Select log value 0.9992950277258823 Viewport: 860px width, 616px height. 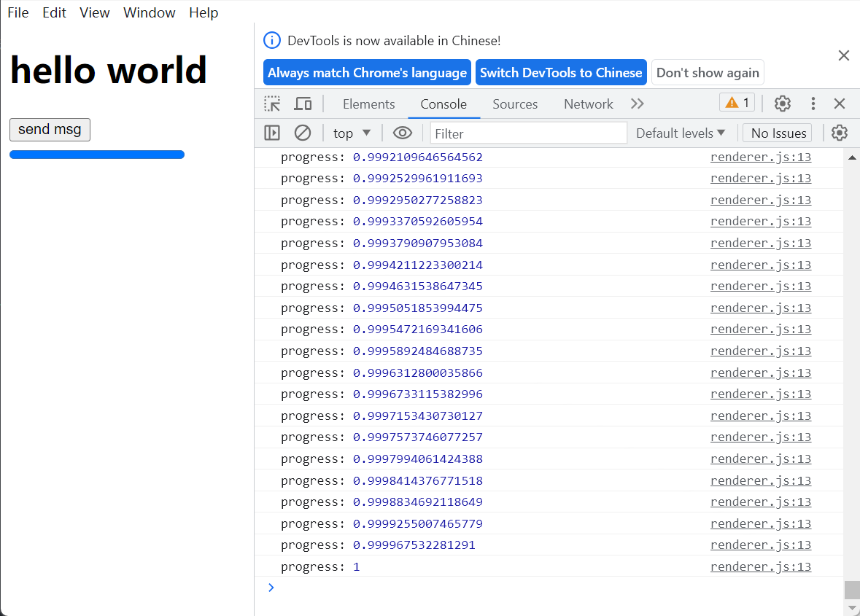418,200
